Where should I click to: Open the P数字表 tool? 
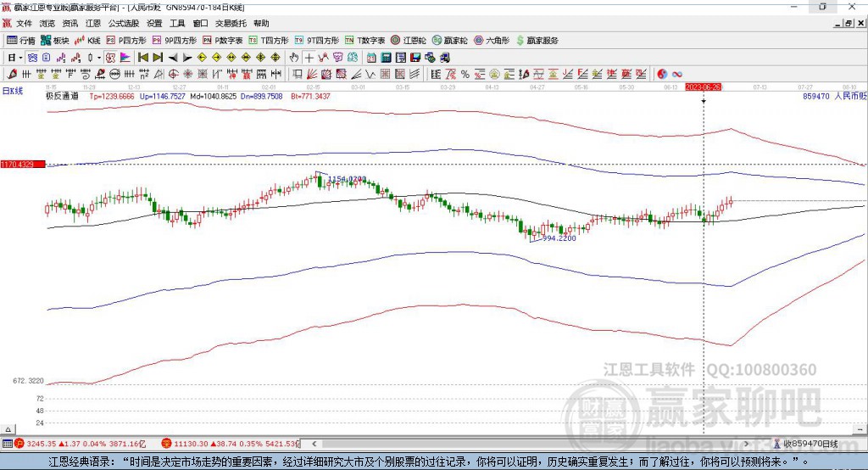tap(223, 41)
